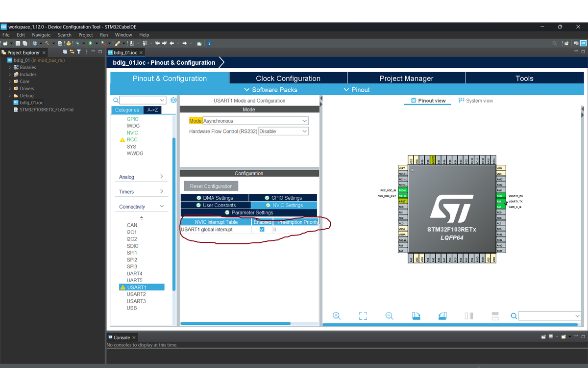Click the peripheral search input field

tap(143, 100)
